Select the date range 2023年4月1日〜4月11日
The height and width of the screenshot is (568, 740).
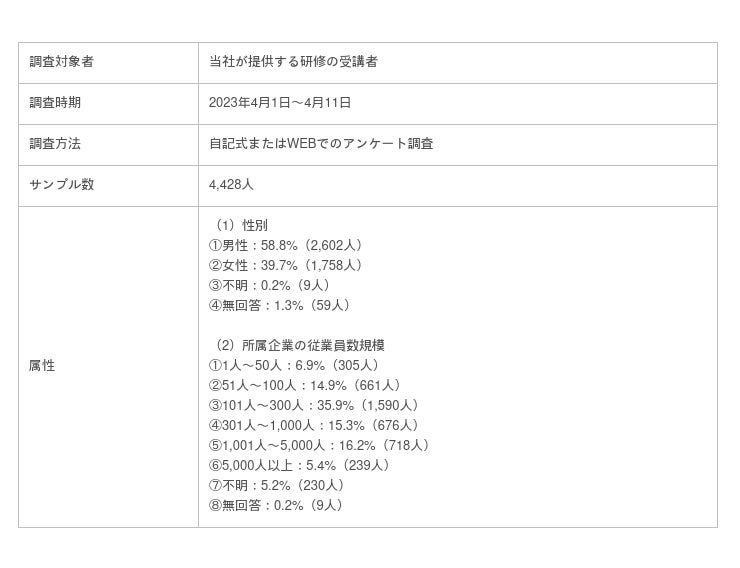point(280,103)
